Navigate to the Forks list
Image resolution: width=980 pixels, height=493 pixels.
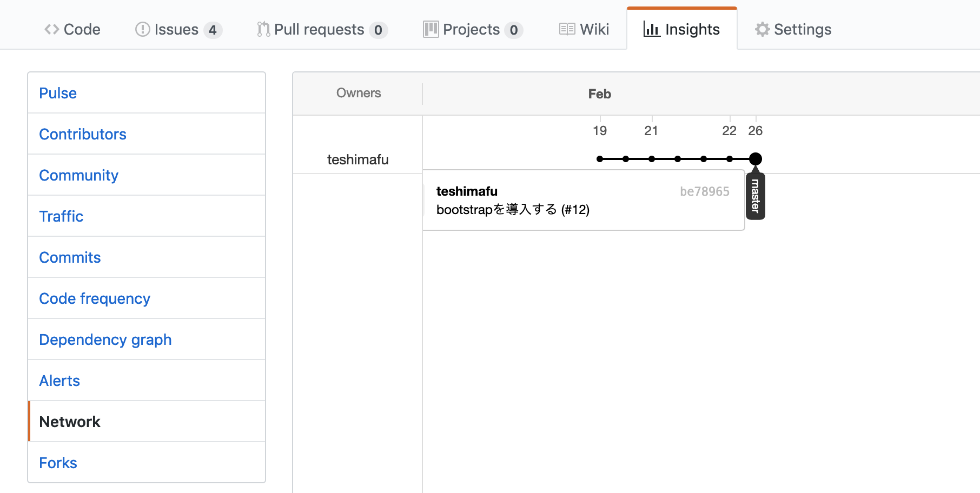pos(58,463)
